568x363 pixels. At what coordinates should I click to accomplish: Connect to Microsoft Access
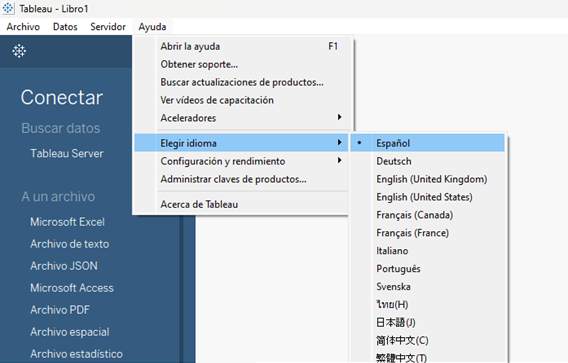(x=72, y=288)
